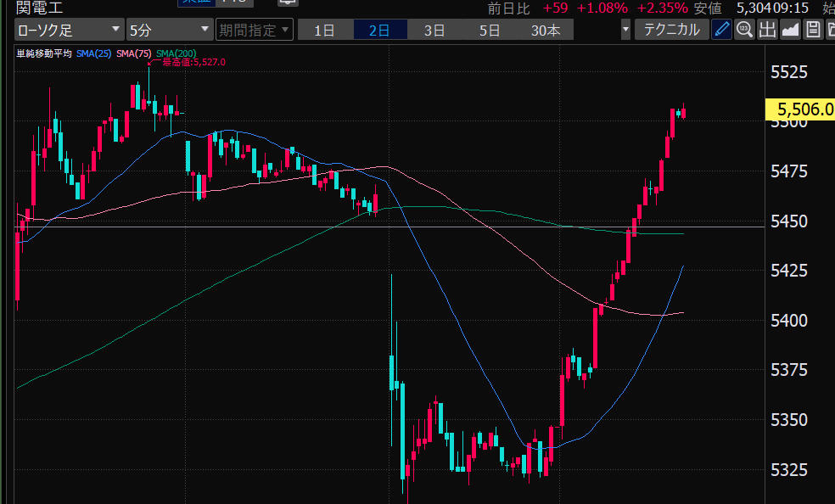Click the magnifier price-search icon
The image size is (835, 504).
[x=744, y=30]
